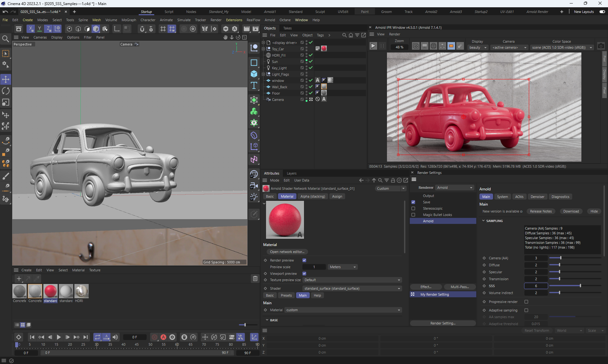This screenshot has height=364, width=608.
Task: Adjust the SSS samples slider
Action: (580, 286)
